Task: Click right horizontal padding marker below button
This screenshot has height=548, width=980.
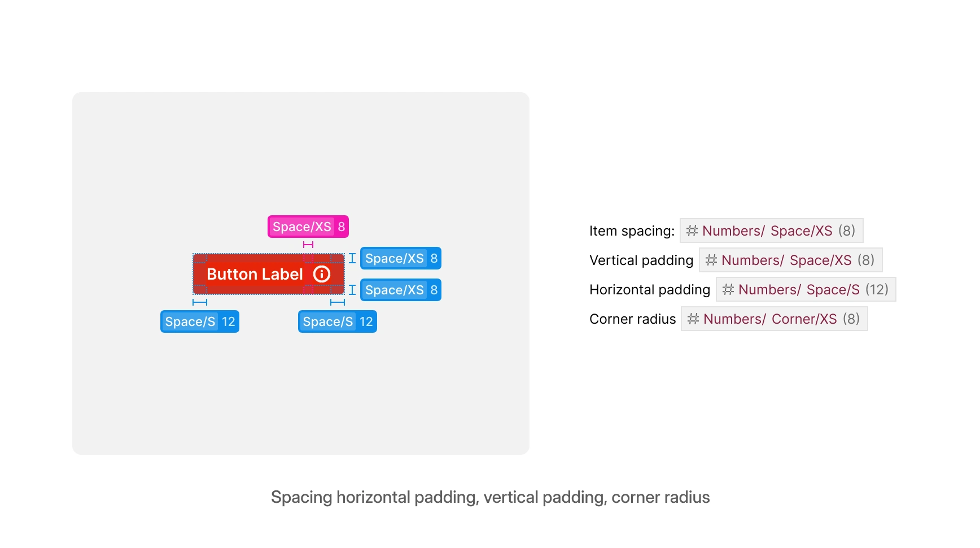Action: (x=338, y=302)
